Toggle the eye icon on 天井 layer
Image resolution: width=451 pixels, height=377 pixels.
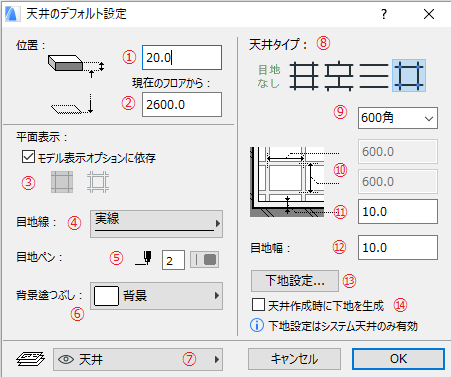(x=66, y=359)
